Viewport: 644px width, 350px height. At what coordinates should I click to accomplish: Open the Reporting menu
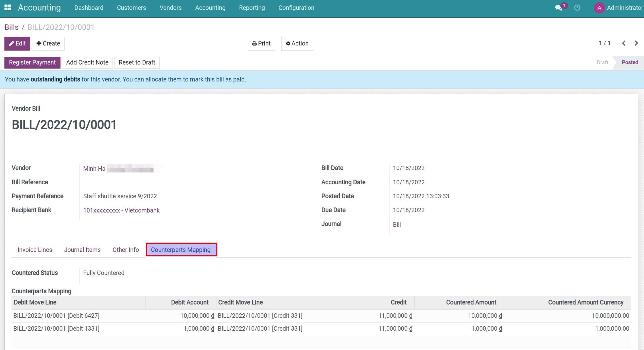click(x=251, y=7)
